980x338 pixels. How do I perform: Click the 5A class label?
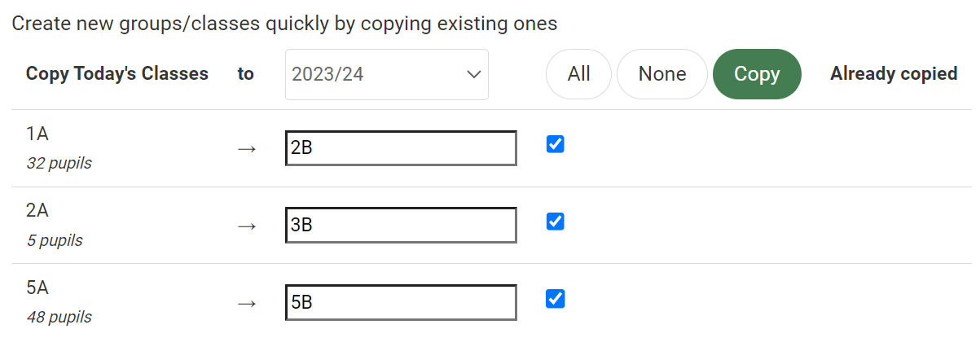coord(38,288)
